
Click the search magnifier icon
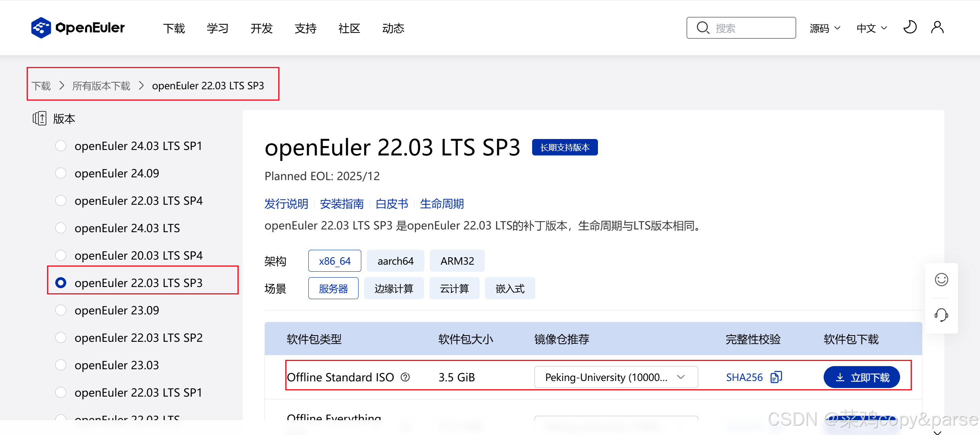(703, 28)
